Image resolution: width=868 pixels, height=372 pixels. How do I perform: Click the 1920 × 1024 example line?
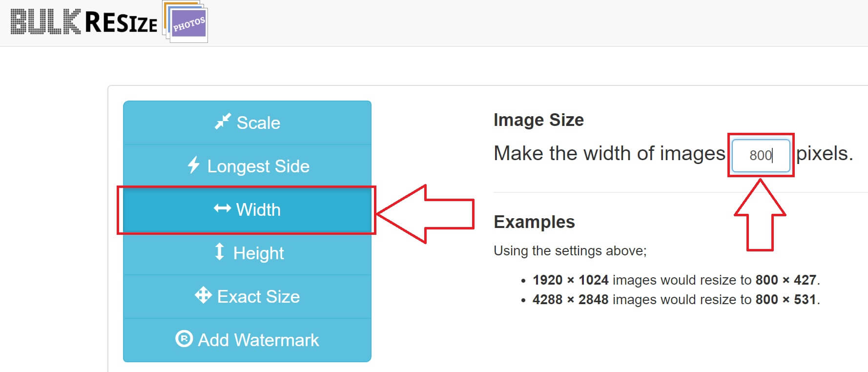click(x=676, y=280)
